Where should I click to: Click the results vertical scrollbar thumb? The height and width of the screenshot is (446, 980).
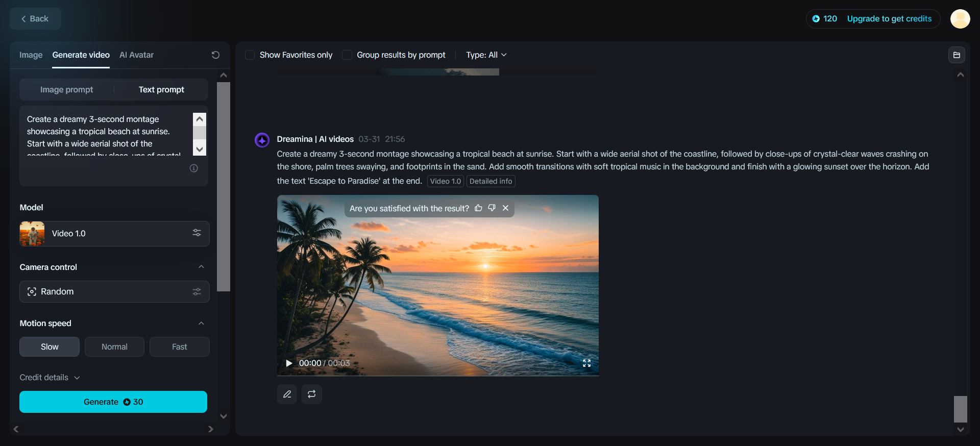tap(960, 409)
